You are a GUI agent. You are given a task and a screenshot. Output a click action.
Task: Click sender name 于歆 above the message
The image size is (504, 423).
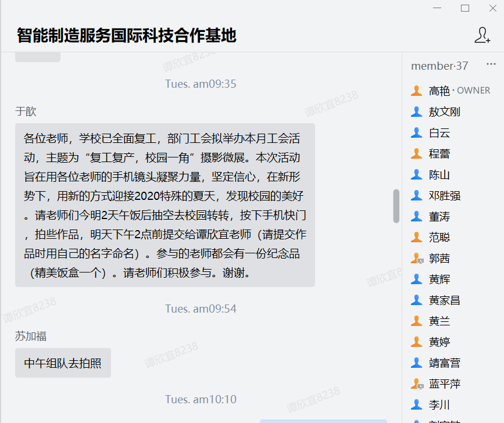26,112
